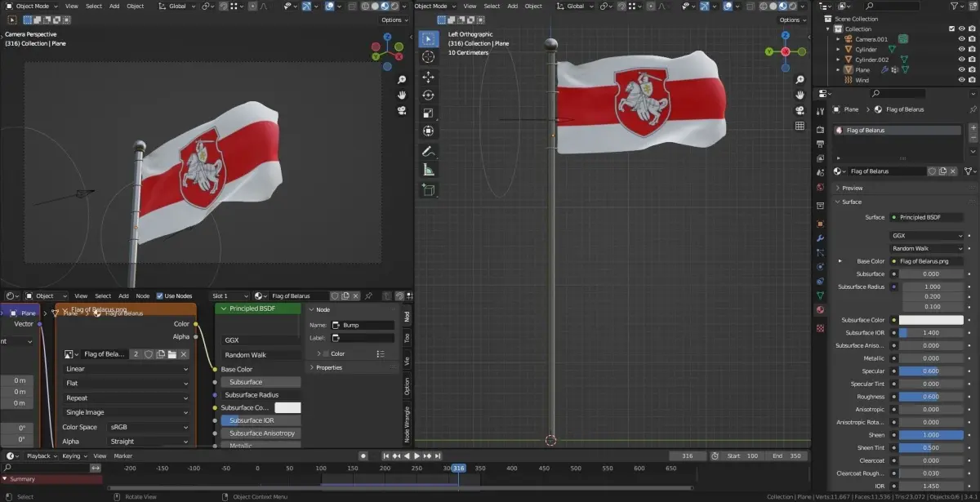
Task: Click the Subsurface Color white swatch in properties
Action: [x=932, y=320]
